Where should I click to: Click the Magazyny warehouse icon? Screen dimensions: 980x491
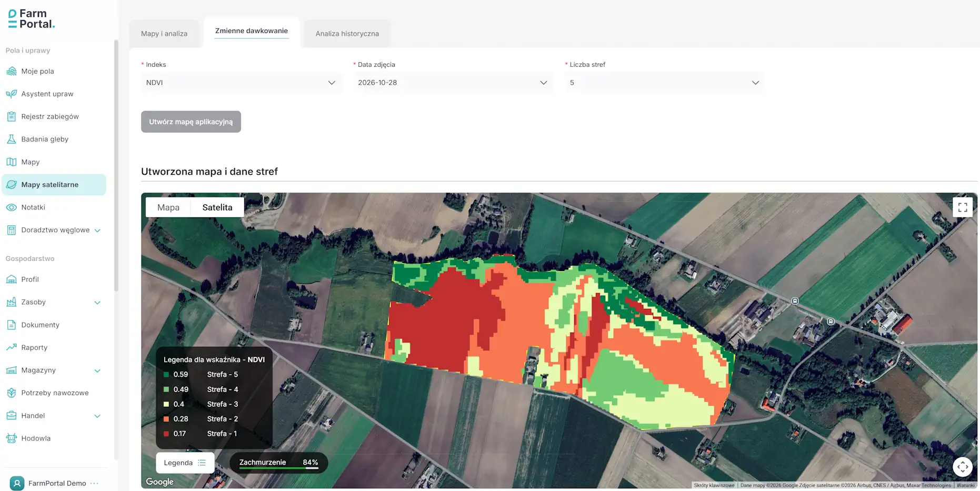tap(11, 370)
